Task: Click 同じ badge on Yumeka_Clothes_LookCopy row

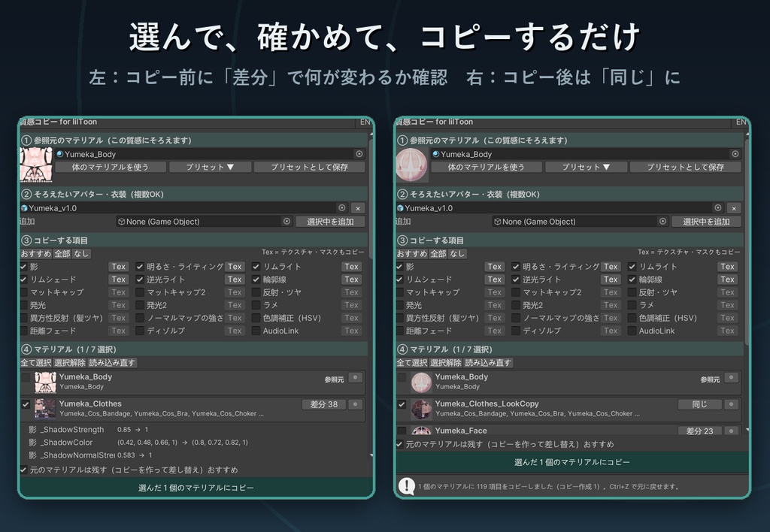Action: tap(700, 404)
